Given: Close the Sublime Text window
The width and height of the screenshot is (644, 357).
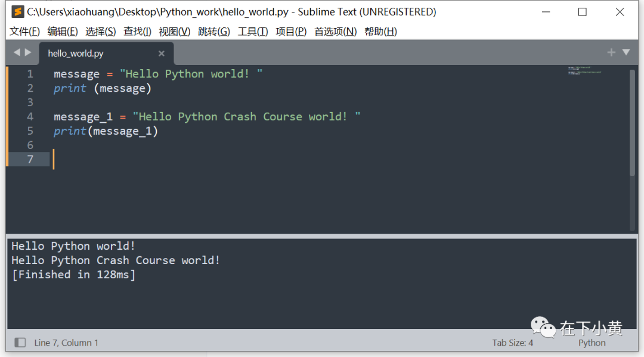Looking at the screenshot, I should (x=620, y=12).
